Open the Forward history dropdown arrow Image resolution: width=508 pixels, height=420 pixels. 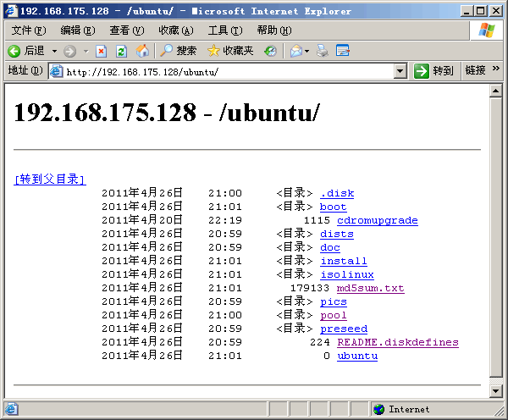tap(86, 51)
